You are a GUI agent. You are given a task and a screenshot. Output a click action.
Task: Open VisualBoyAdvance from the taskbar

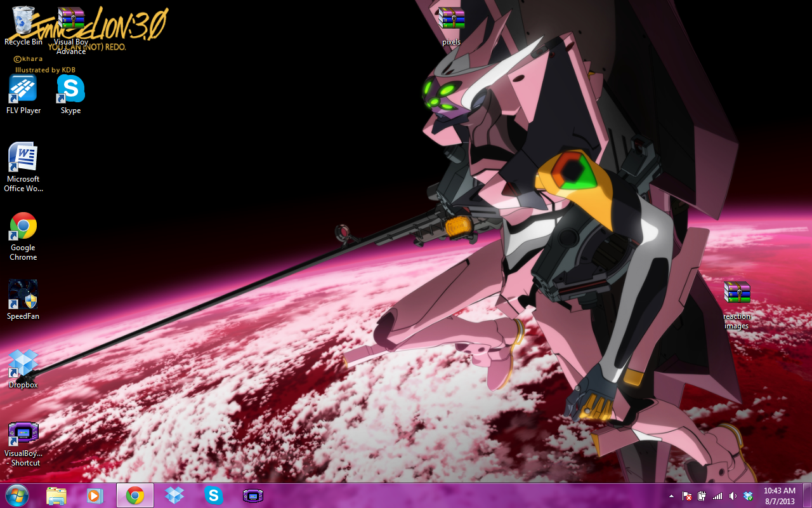[x=253, y=495]
